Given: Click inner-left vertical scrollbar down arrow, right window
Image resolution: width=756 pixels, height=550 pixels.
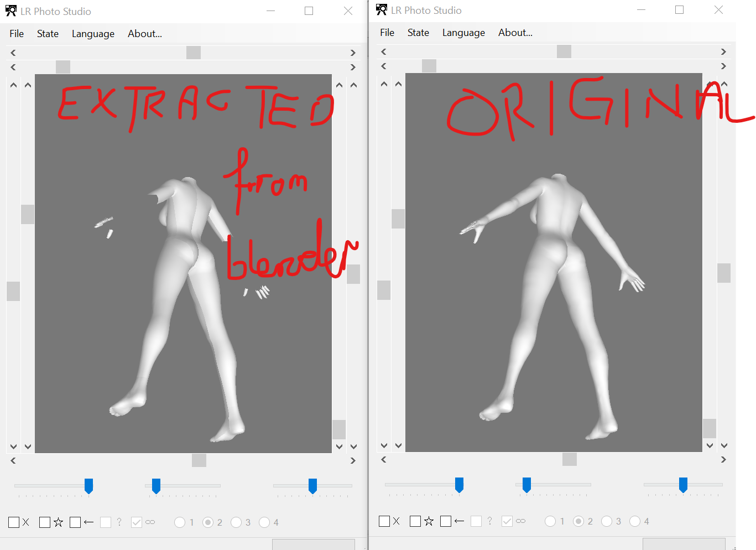Looking at the screenshot, I should point(398,445).
